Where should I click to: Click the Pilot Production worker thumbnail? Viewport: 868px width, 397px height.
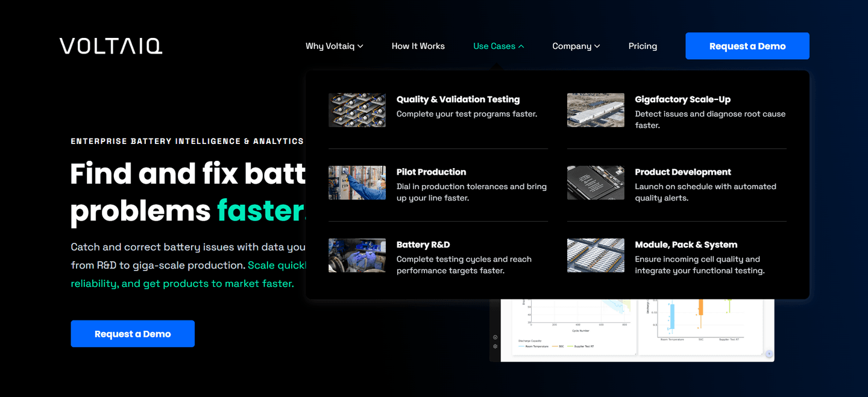tap(357, 183)
